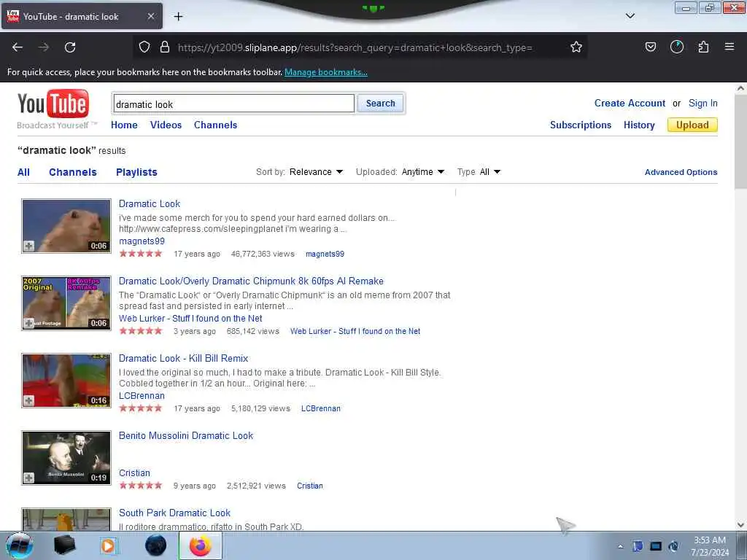Click the page scrollbar down arrow
The height and width of the screenshot is (560, 747).
tap(740, 525)
